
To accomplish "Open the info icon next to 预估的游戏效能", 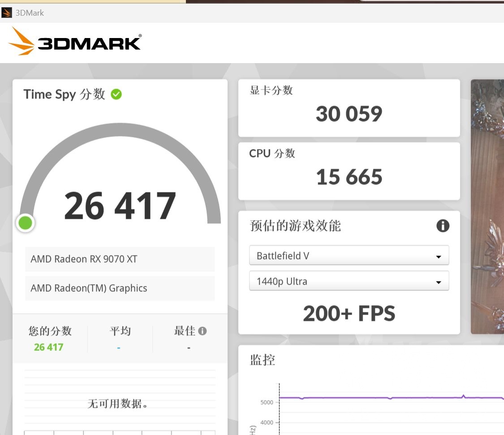I will [443, 226].
